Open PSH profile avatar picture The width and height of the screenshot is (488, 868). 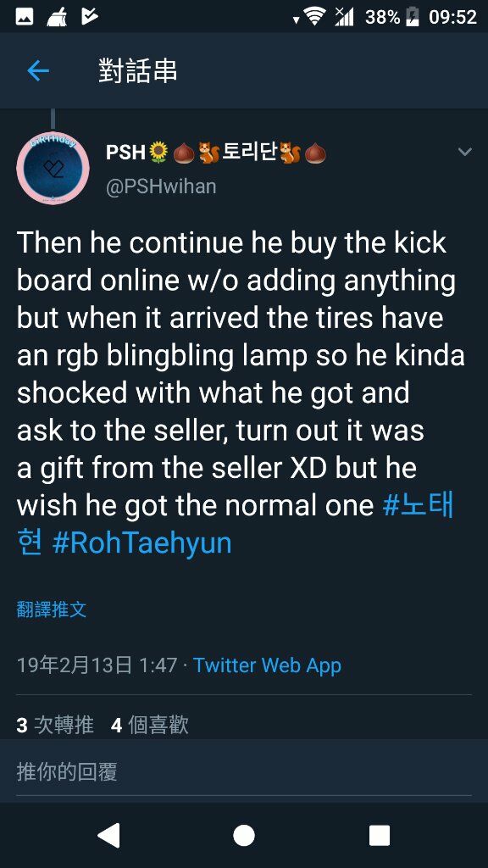pyautogui.click(x=53, y=168)
